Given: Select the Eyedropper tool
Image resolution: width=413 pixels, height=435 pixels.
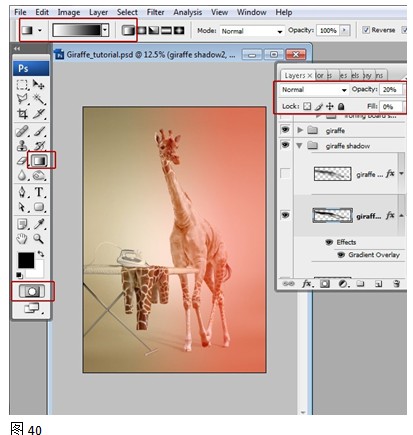Looking at the screenshot, I should coord(39,224).
